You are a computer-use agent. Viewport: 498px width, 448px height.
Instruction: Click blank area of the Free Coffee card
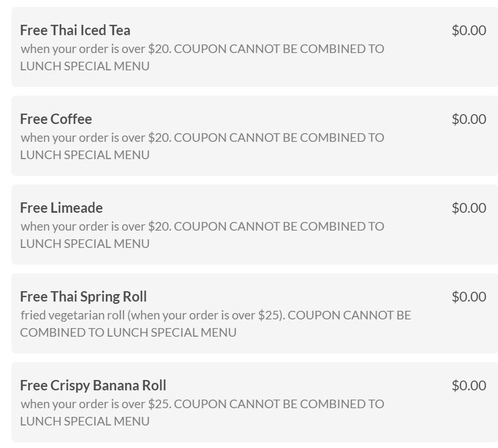[x=439, y=152]
